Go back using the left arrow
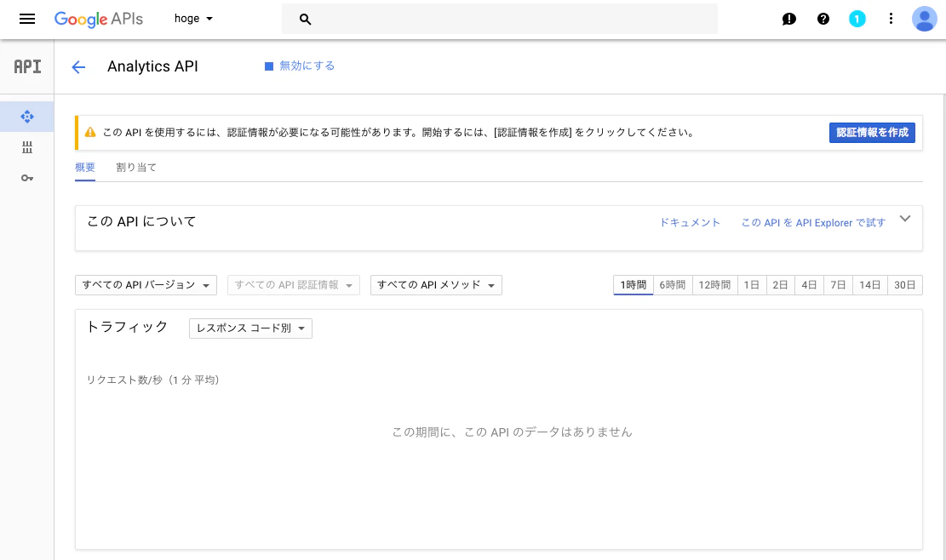946x560 pixels. tap(78, 67)
